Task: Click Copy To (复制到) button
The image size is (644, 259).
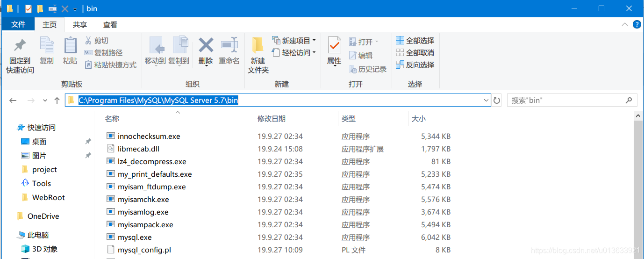Action: [x=179, y=51]
